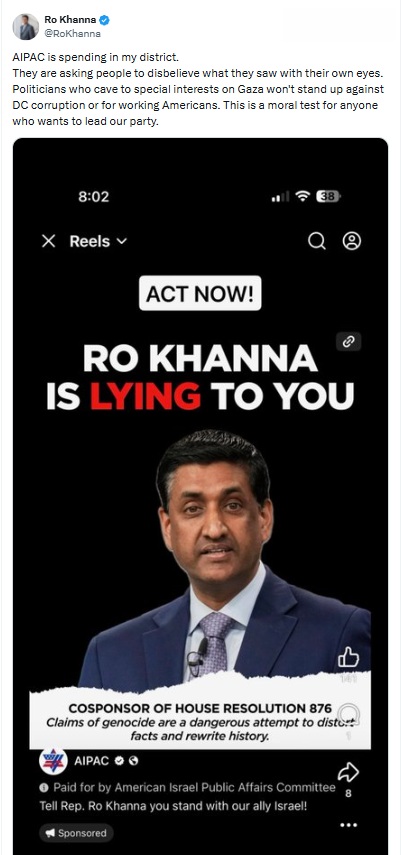Click the Sponsored label pill
The width and height of the screenshot is (401, 855).
click(x=76, y=833)
